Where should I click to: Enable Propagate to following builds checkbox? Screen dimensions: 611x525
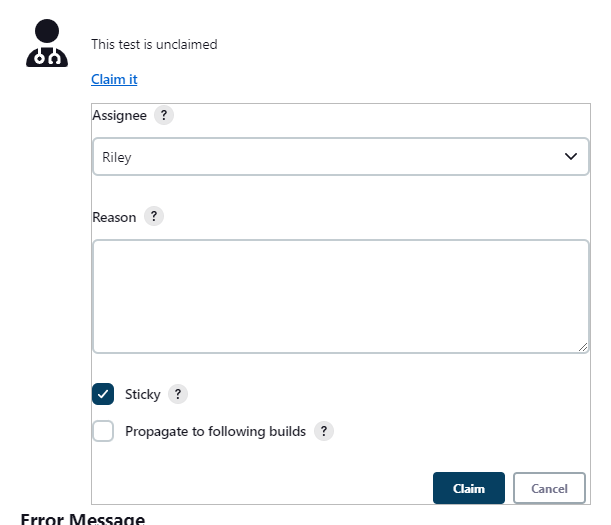click(x=103, y=432)
